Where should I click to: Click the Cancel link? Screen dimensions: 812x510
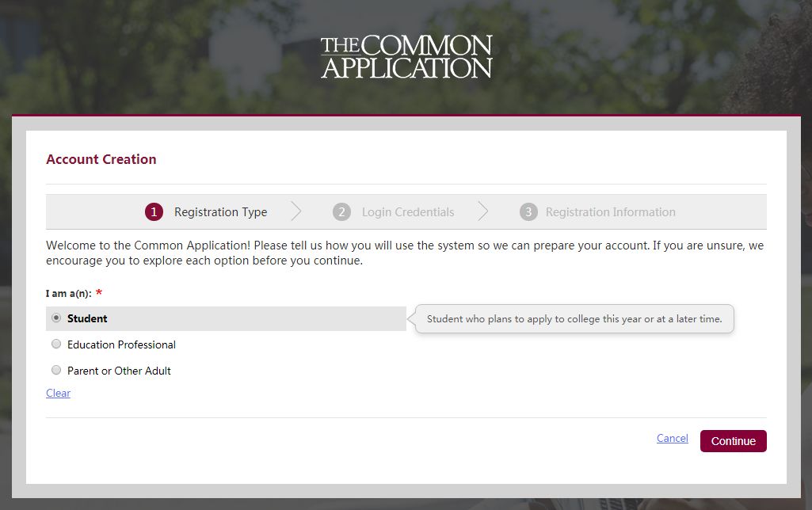(673, 438)
